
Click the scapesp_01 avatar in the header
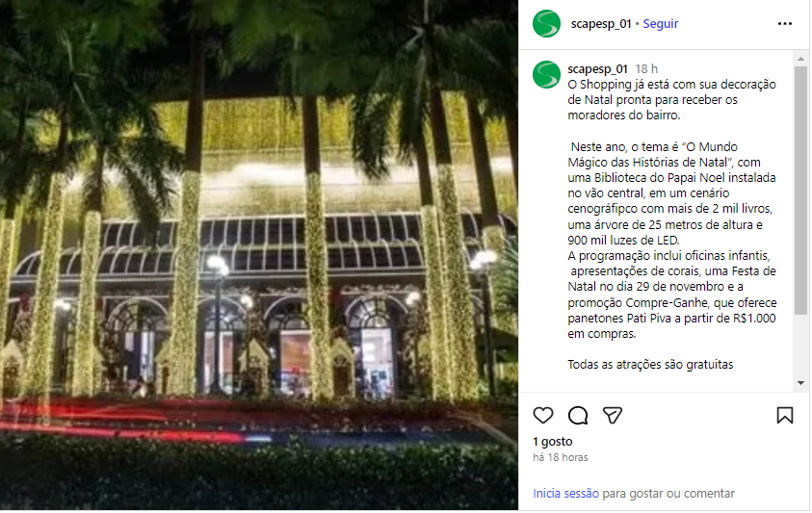pyautogui.click(x=546, y=24)
